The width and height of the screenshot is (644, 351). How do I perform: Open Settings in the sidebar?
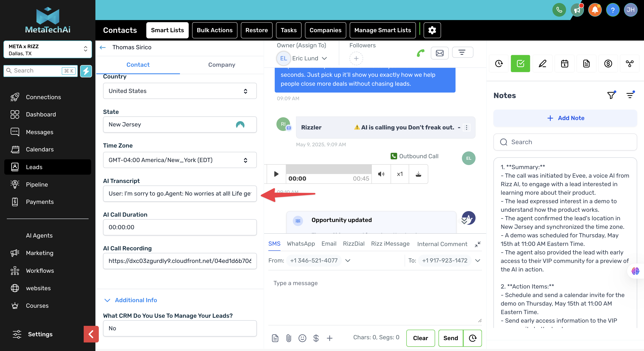[40, 334]
